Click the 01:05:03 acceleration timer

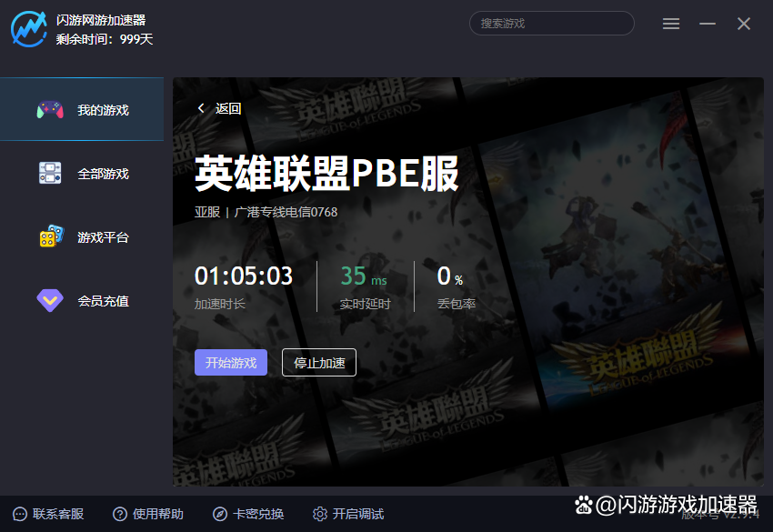tap(244, 276)
